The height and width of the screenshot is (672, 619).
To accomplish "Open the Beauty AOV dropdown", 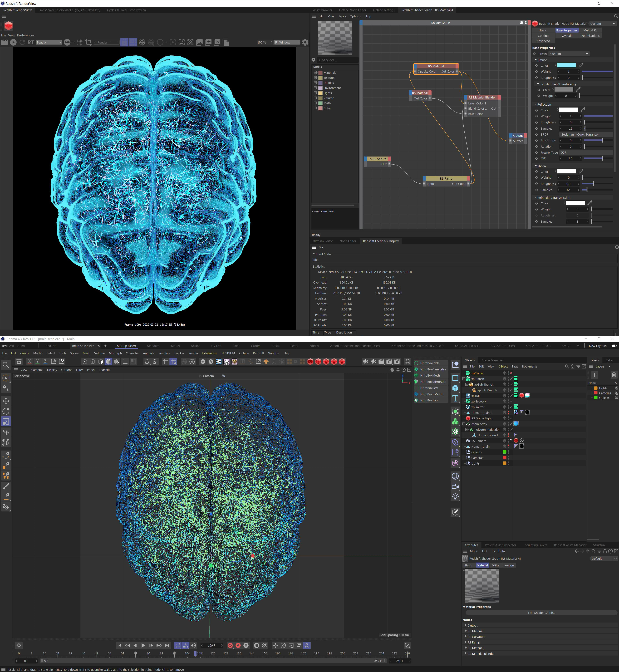I will tap(49, 43).
